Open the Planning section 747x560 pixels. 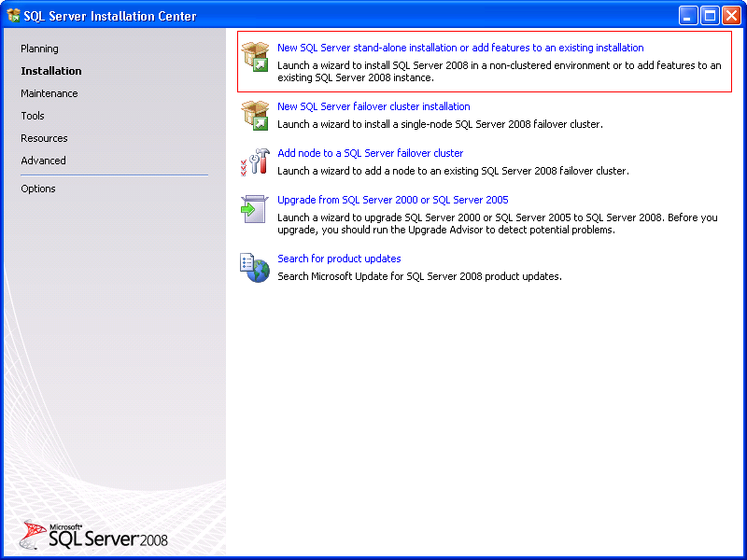tap(39, 49)
